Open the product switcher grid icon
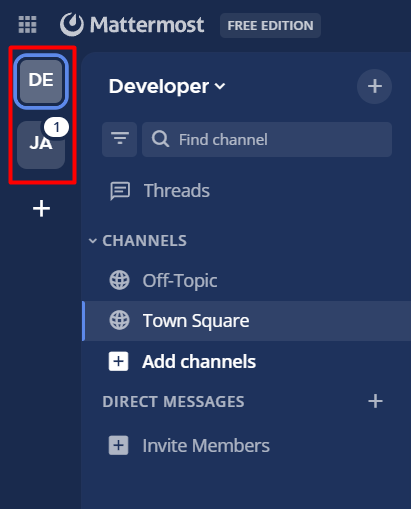Screen dimensions: 411x509 coord(27,25)
